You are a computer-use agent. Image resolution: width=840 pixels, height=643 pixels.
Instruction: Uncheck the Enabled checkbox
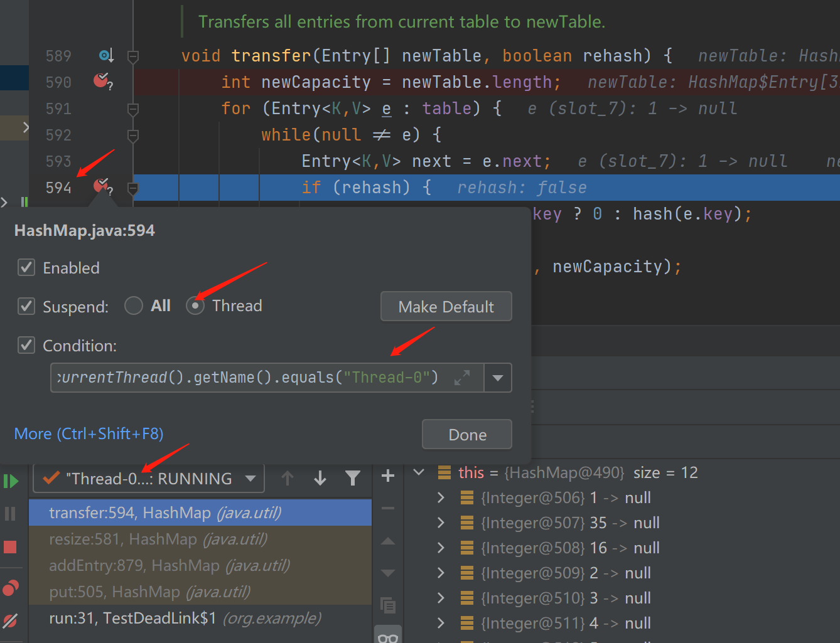26,268
